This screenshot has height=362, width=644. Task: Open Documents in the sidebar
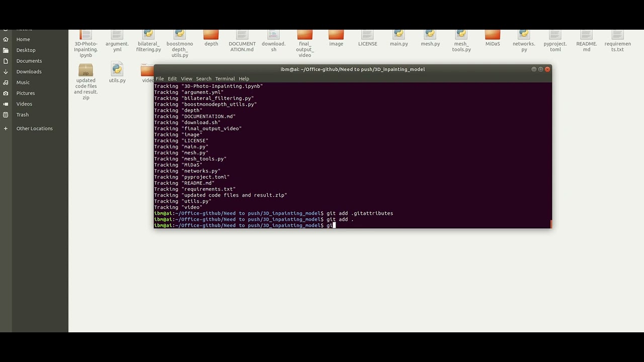[x=29, y=61]
